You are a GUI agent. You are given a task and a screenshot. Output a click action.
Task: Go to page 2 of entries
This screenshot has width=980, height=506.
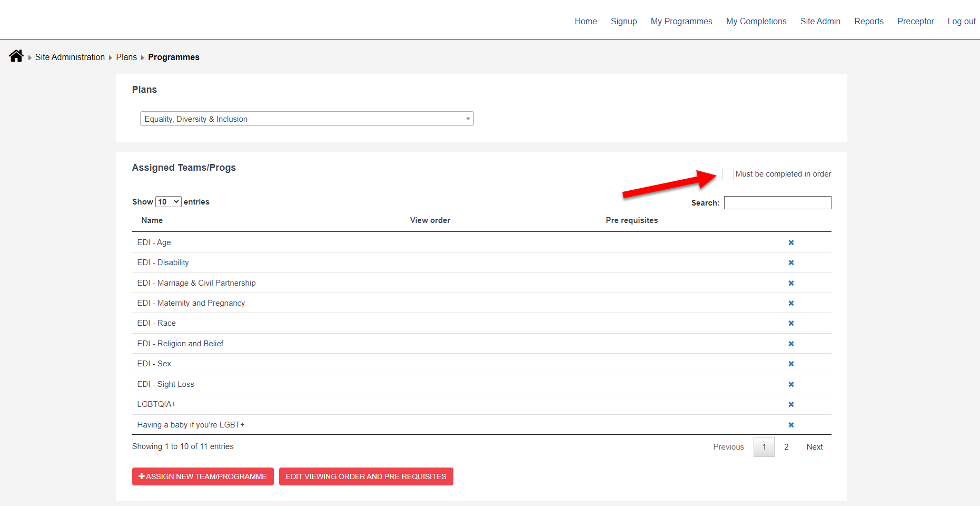(786, 447)
